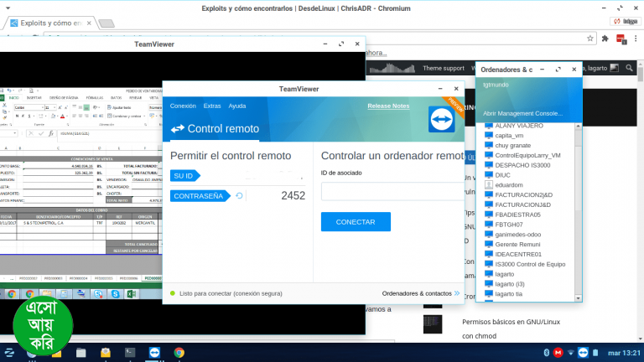Open the Ayuda menu

coord(237,106)
